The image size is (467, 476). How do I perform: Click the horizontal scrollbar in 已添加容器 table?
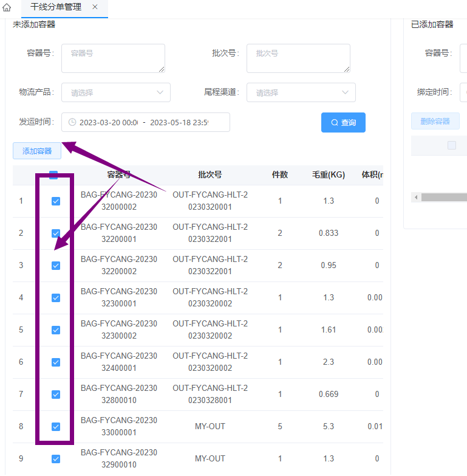(x=445, y=198)
